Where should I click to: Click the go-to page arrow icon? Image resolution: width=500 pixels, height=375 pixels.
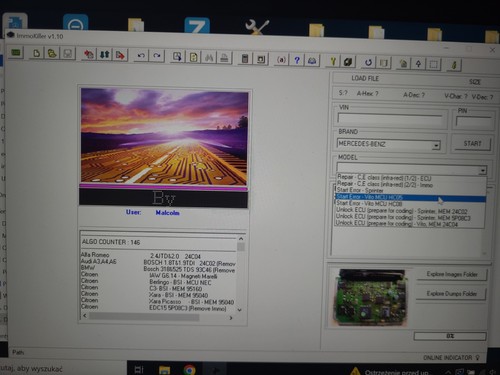pyautogui.click(x=177, y=56)
